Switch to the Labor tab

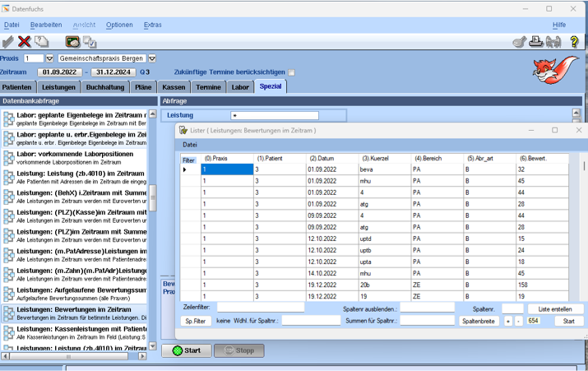click(240, 87)
